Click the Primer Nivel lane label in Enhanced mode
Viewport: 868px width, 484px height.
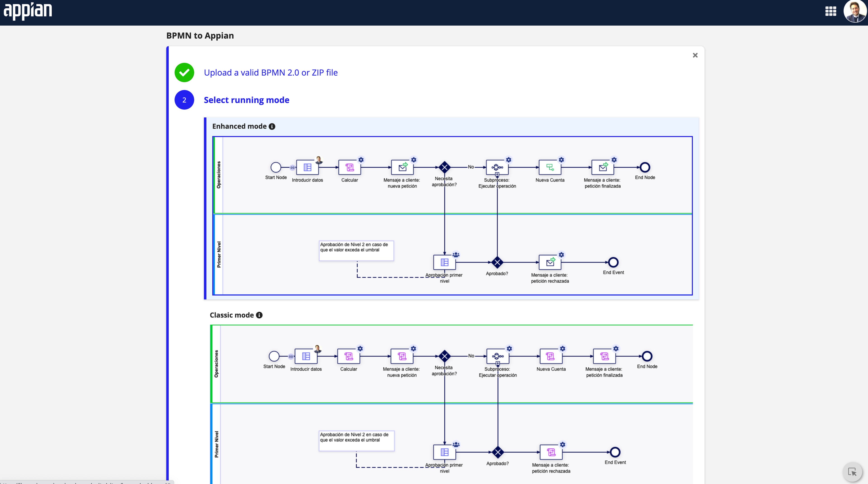(219, 255)
